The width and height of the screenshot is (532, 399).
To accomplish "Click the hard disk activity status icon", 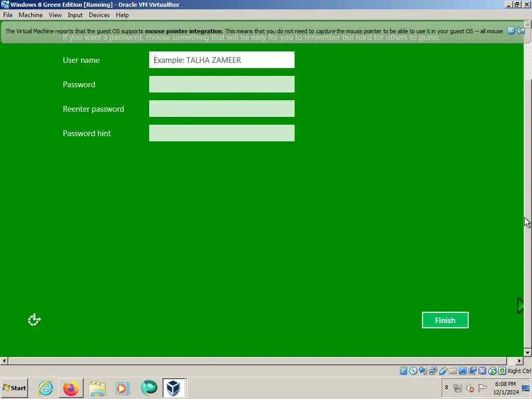I will 403,371.
